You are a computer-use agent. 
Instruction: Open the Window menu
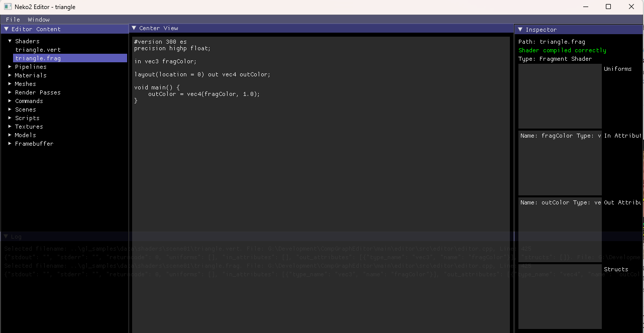click(x=39, y=20)
